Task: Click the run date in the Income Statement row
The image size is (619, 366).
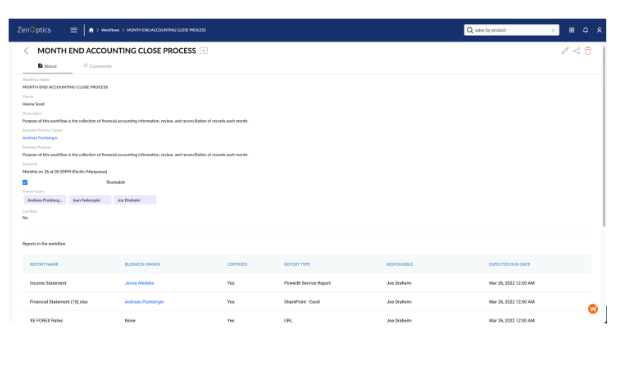Action: click(512, 283)
